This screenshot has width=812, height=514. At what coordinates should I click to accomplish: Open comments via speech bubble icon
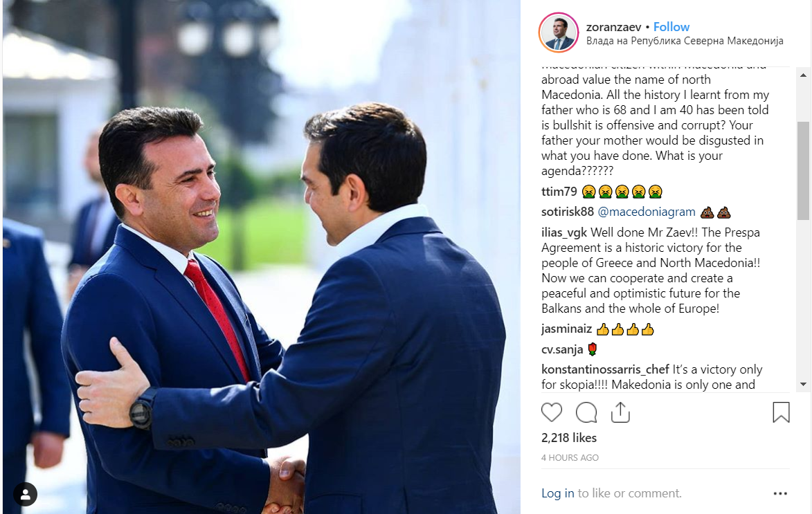pyautogui.click(x=586, y=412)
